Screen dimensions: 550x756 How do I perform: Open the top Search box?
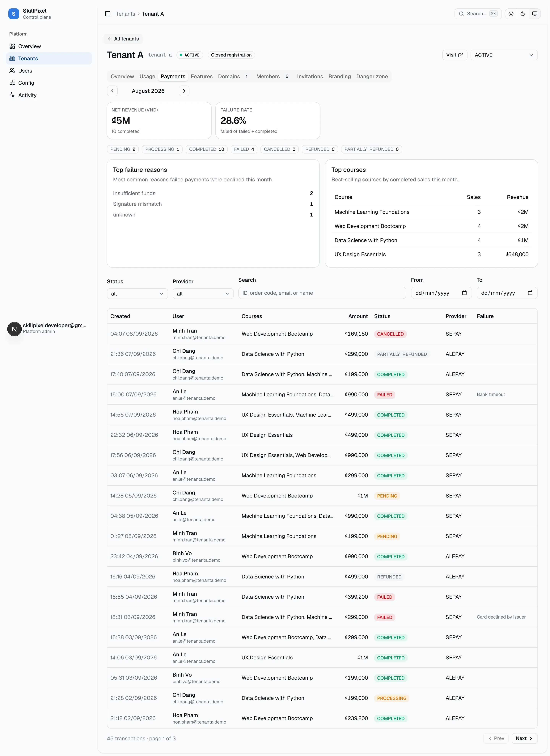478,14
